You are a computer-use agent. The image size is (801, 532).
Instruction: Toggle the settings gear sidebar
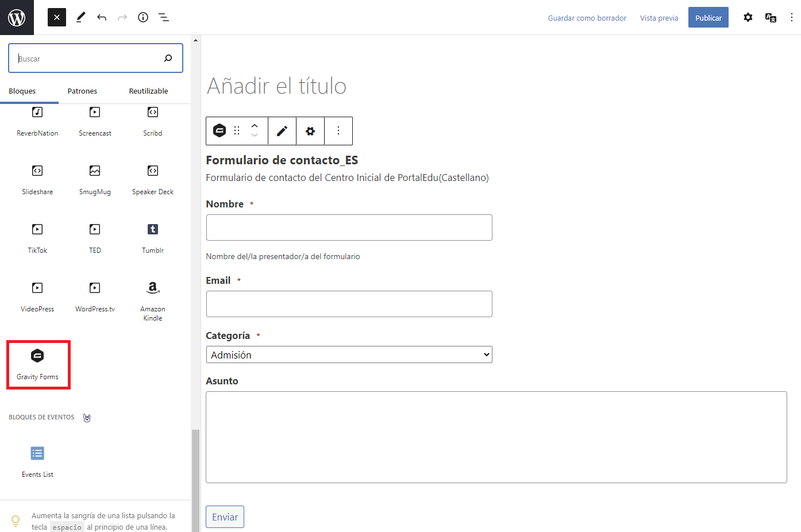click(x=748, y=17)
